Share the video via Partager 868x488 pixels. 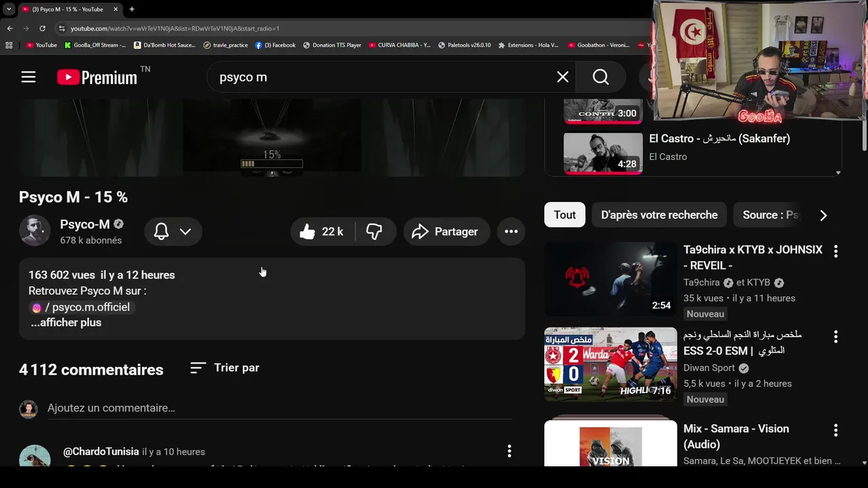pos(446,232)
